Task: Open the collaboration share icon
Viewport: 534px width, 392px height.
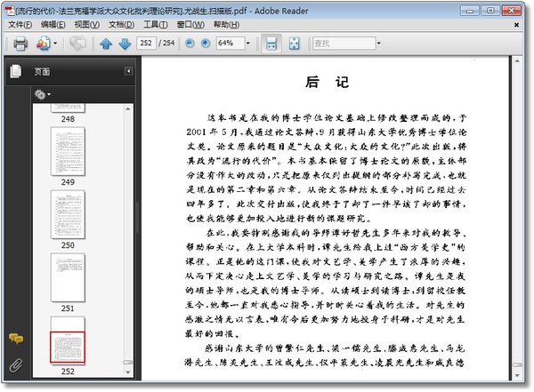Action: (44, 44)
